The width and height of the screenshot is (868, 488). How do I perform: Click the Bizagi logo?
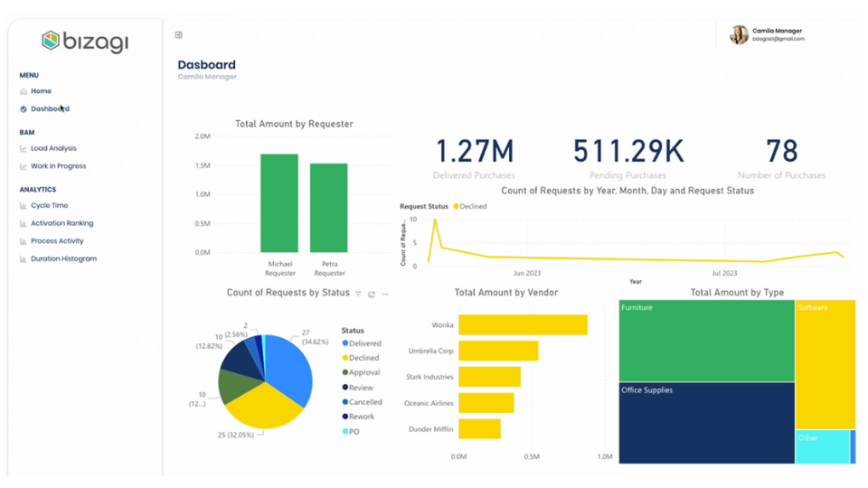[x=84, y=41]
